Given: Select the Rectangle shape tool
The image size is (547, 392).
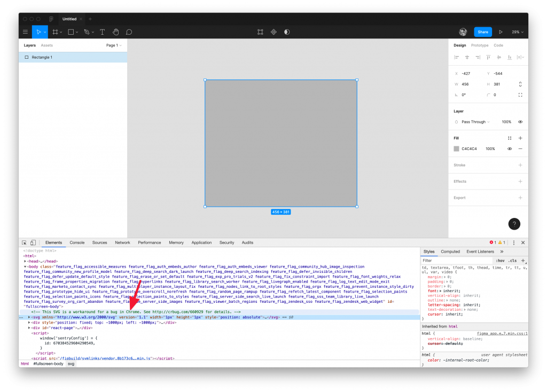Looking at the screenshot, I should [71, 32].
